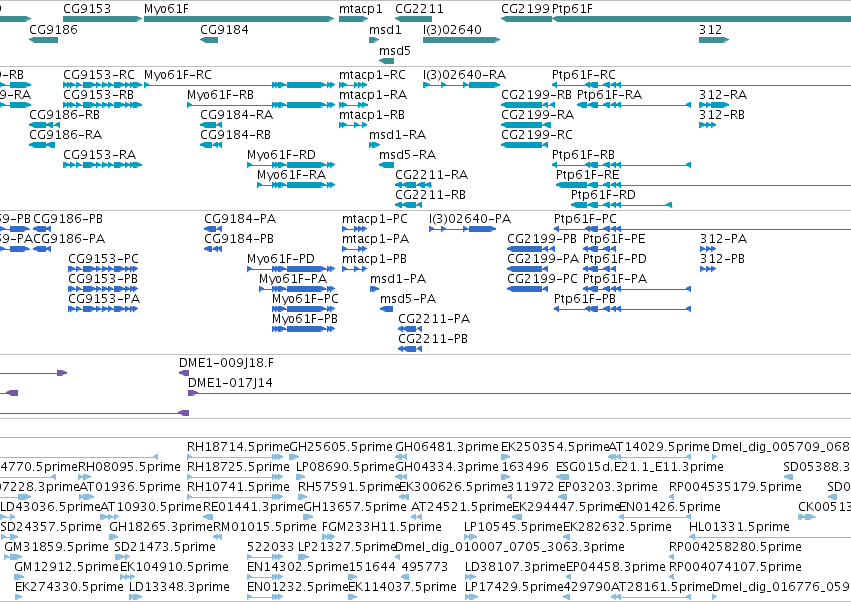Click transcript 312-RA
851x602 pixels.
pyautogui.click(x=714, y=105)
